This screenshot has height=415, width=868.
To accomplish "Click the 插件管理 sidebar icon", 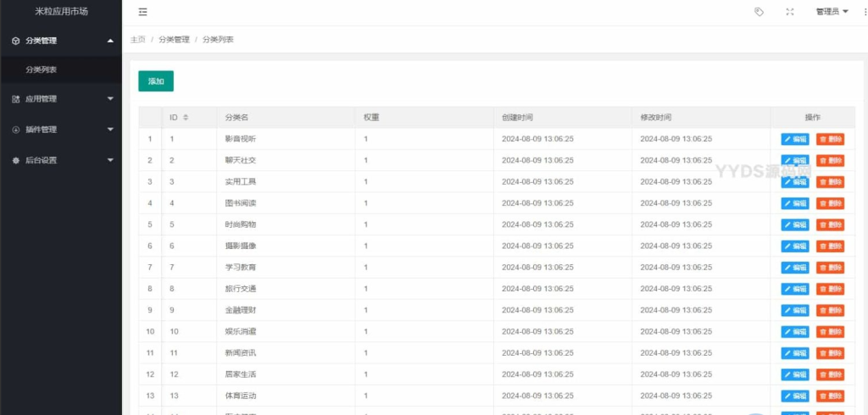I will [x=15, y=130].
